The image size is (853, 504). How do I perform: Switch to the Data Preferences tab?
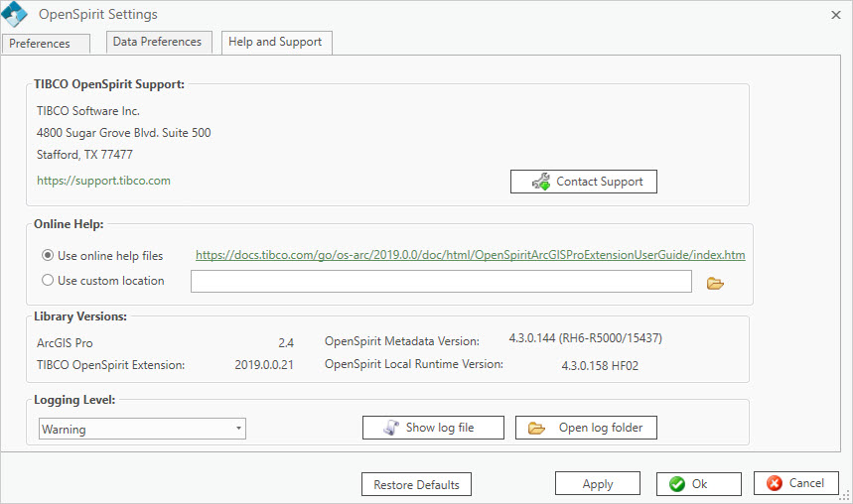pyautogui.click(x=158, y=42)
